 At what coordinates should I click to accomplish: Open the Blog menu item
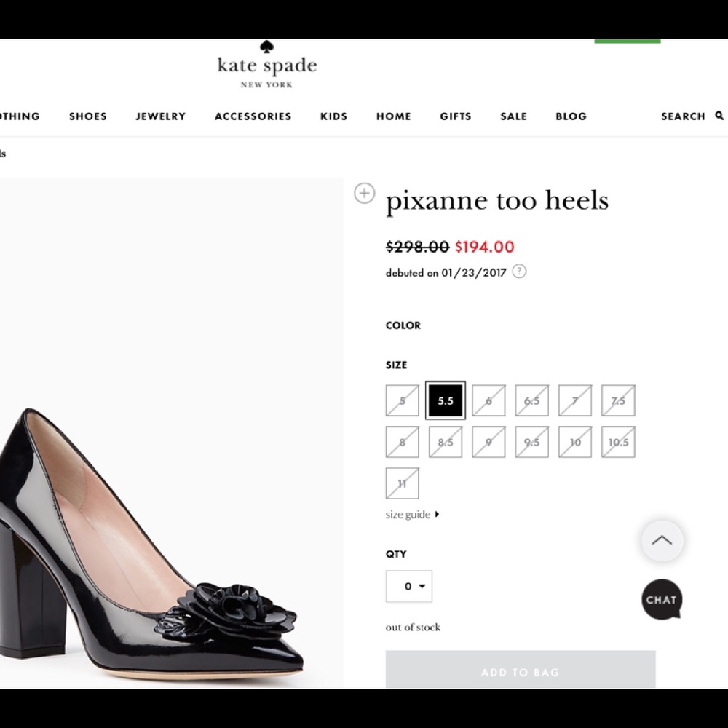coord(571,116)
